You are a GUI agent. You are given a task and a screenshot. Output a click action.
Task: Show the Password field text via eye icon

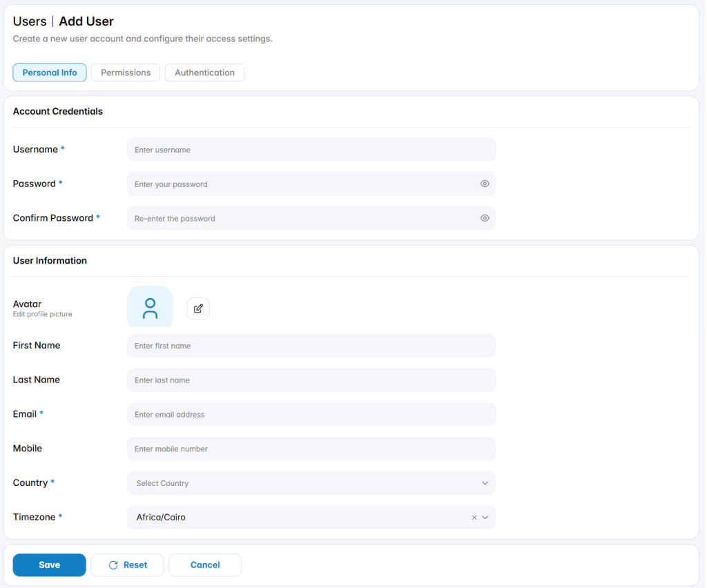point(485,184)
